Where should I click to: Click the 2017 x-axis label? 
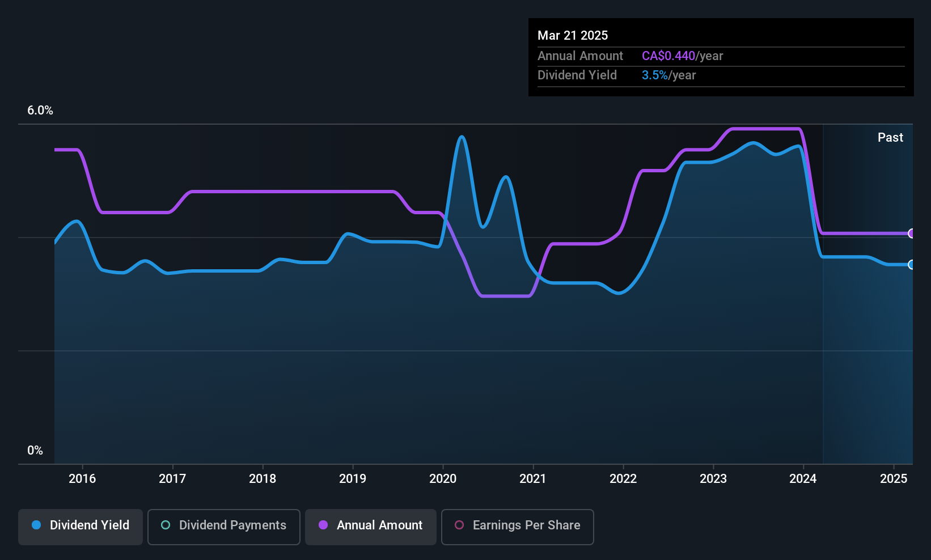pyautogui.click(x=172, y=478)
